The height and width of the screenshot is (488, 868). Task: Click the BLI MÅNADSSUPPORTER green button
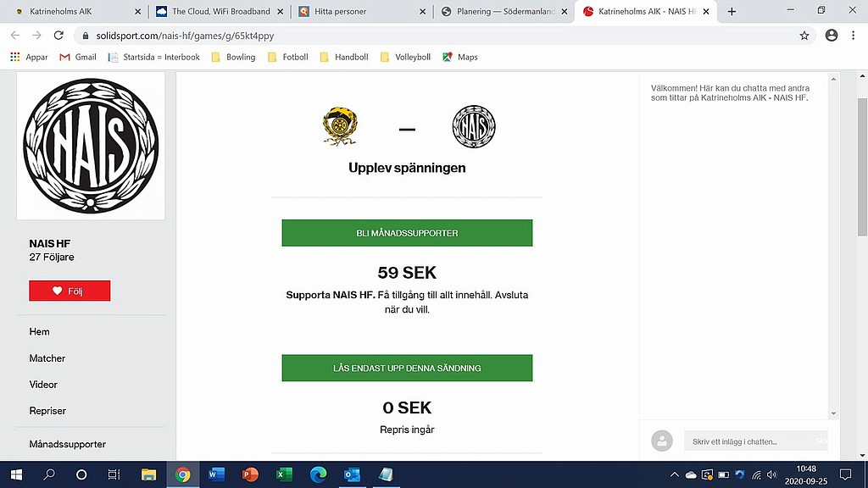(407, 233)
